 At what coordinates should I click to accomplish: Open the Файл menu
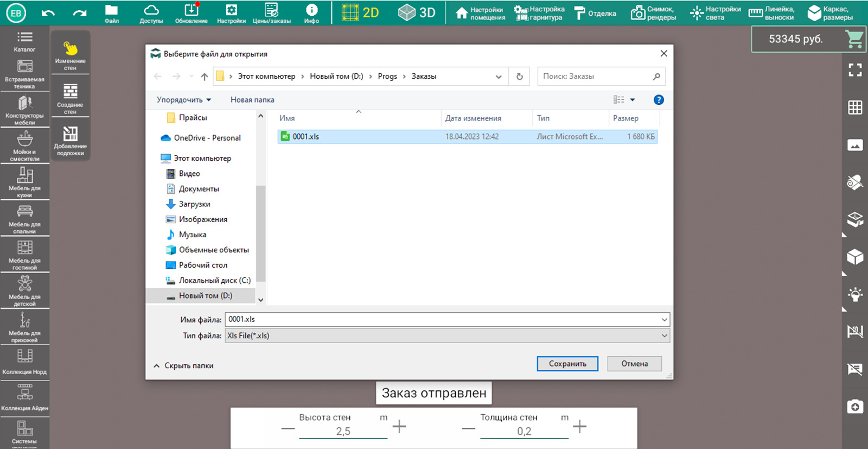tap(111, 13)
